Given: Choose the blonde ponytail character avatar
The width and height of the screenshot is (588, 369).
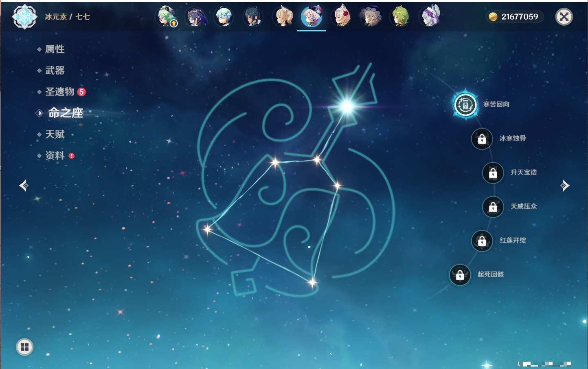Looking at the screenshot, I should (283, 17).
